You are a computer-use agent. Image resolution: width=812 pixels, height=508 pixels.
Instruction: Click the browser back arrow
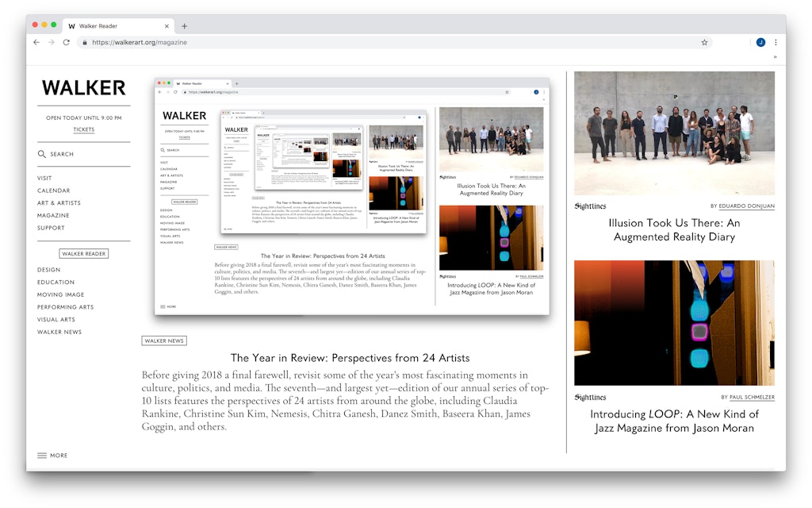tap(36, 42)
